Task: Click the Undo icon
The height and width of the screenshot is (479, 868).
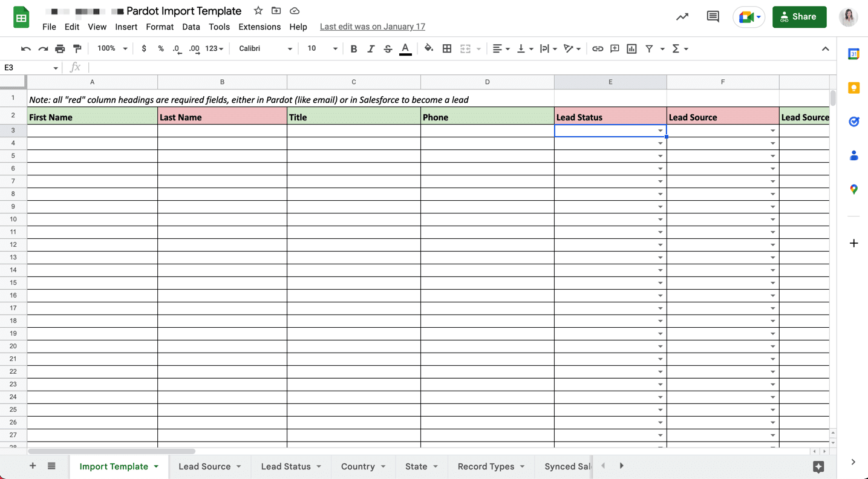Action: [25, 48]
